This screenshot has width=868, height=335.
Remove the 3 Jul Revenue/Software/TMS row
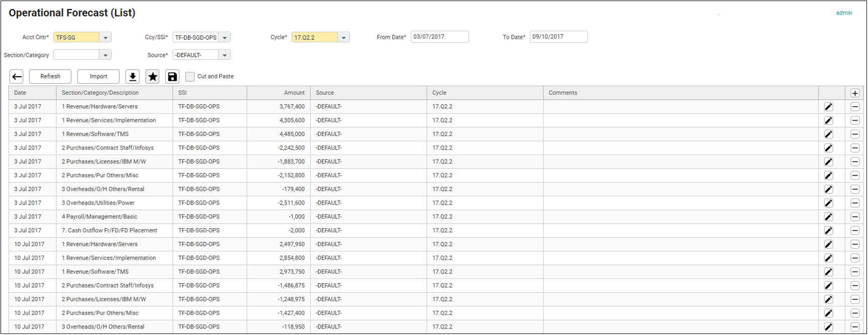[x=854, y=135]
